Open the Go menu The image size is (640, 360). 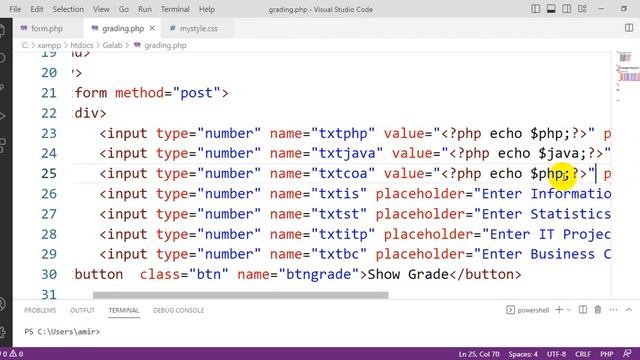(124, 9)
